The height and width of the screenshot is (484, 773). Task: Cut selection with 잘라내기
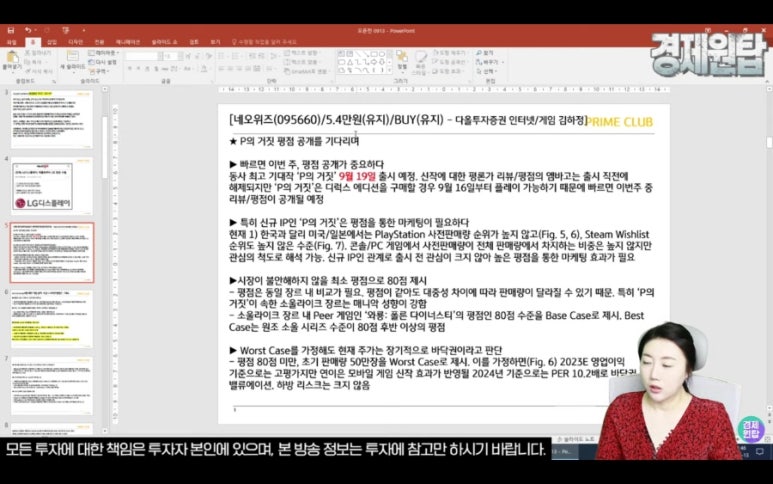click(38, 53)
